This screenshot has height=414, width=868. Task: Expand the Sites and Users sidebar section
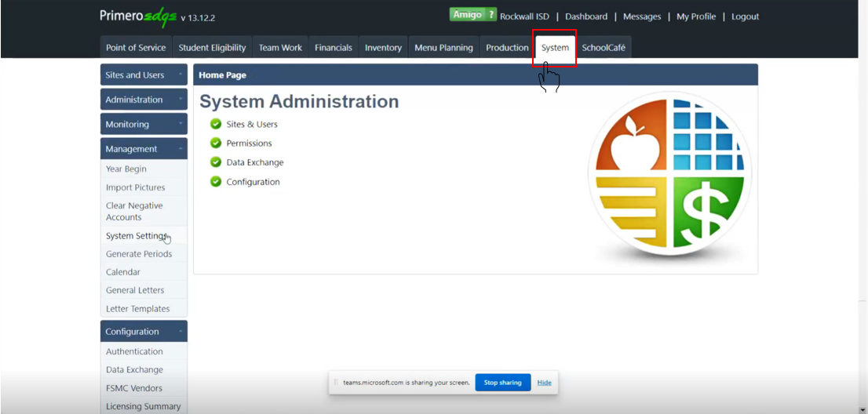point(144,75)
